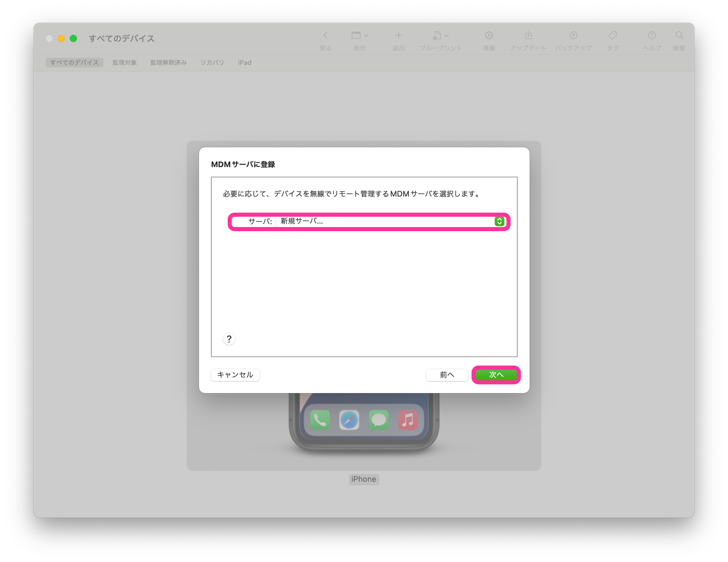This screenshot has width=728, height=562.
Task: Click the Back (戻る) arrow icon
Action: (325, 35)
